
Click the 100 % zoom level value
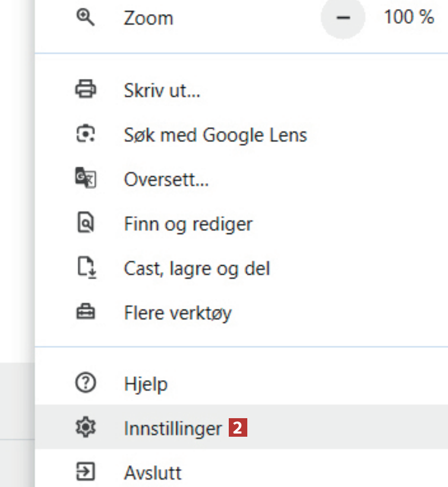408,18
